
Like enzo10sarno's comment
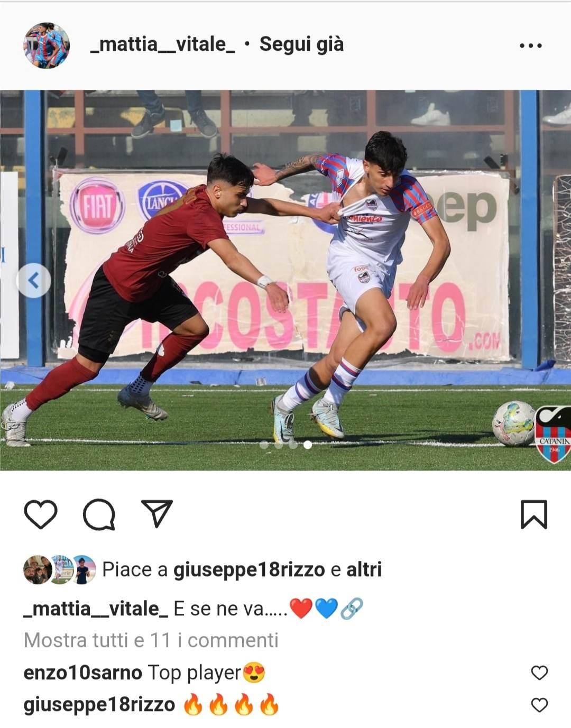pyautogui.click(x=539, y=673)
